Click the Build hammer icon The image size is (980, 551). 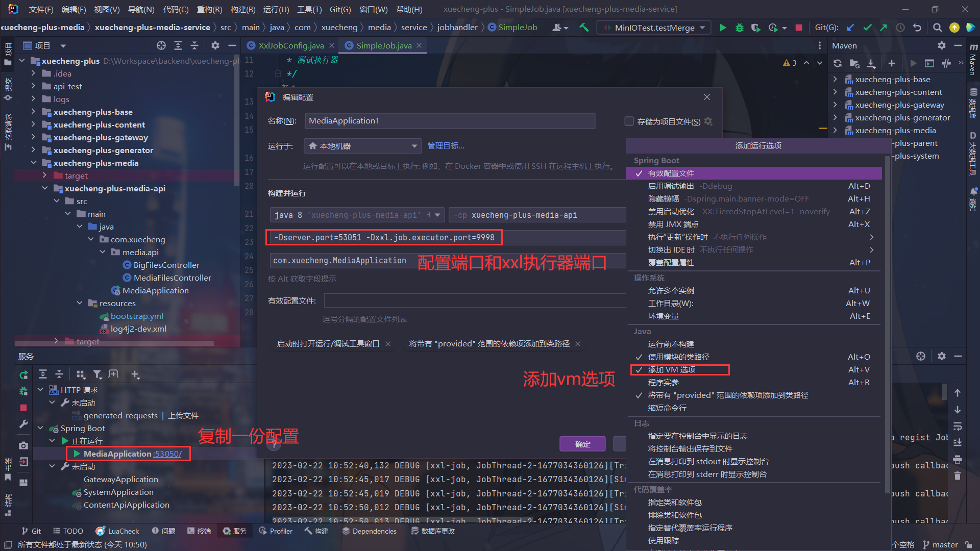point(584,28)
